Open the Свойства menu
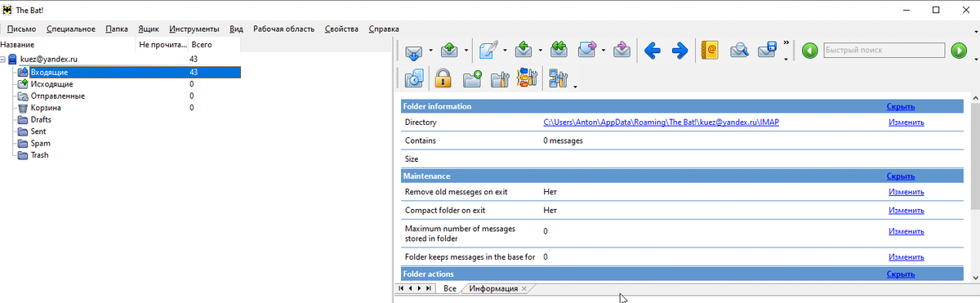 (x=341, y=29)
